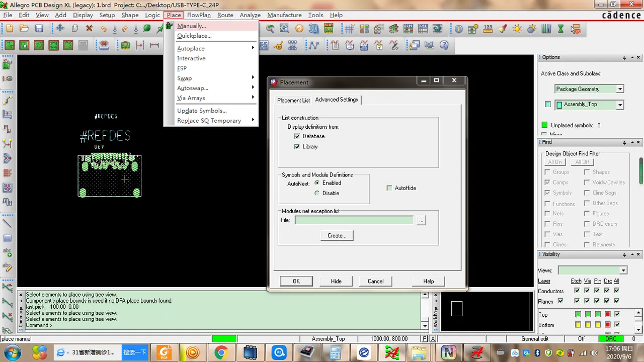Click the Undo arrow icon

click(x=104, y=29)
